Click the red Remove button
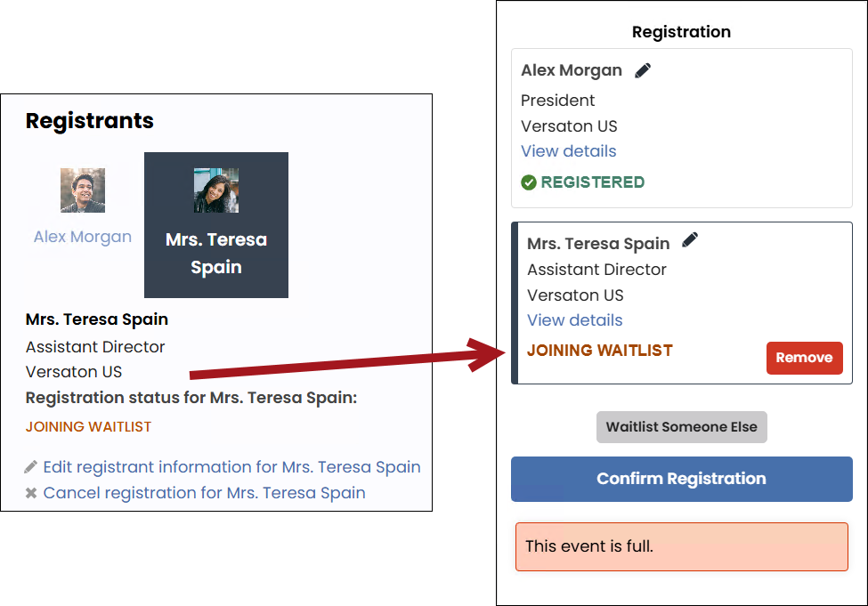 point(804,358)
